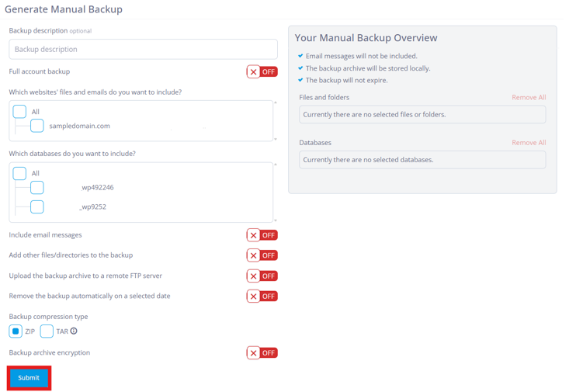The width and height of the screenshot is (569, 392).
Task: Click the TAR info icon
Action: click(x=74, y=331)
